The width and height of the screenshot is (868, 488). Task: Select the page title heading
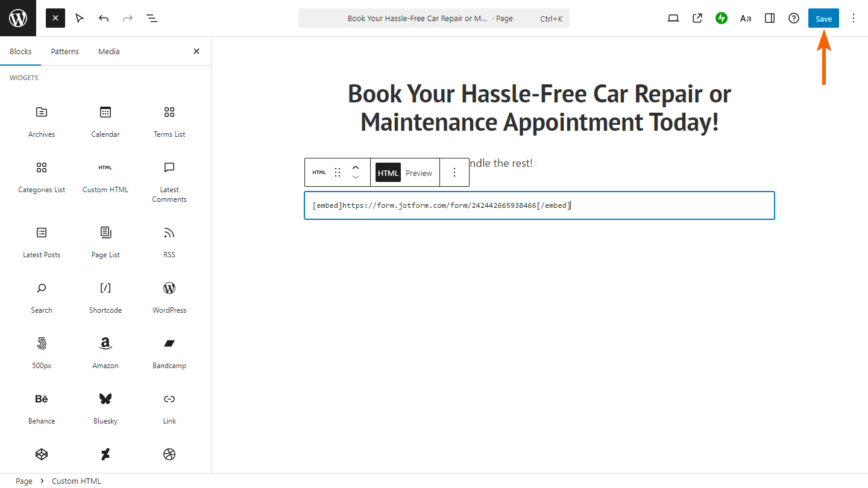539,108
